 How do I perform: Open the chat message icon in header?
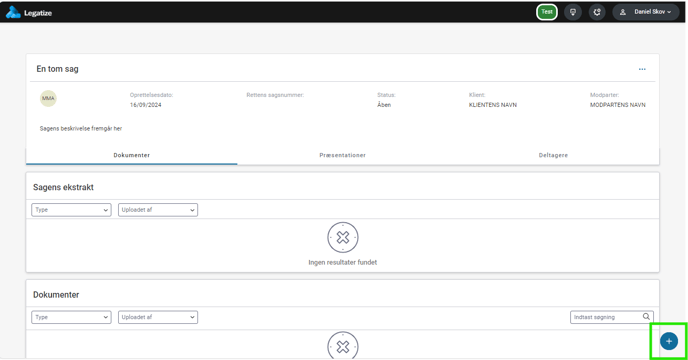pyautogui.click(x=573, y=12)
